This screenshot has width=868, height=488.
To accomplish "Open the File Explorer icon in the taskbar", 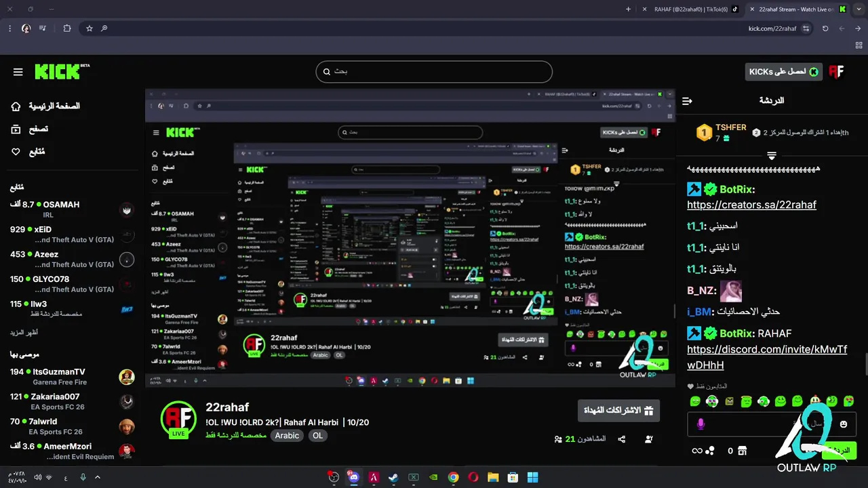I will tap(493, 477).
